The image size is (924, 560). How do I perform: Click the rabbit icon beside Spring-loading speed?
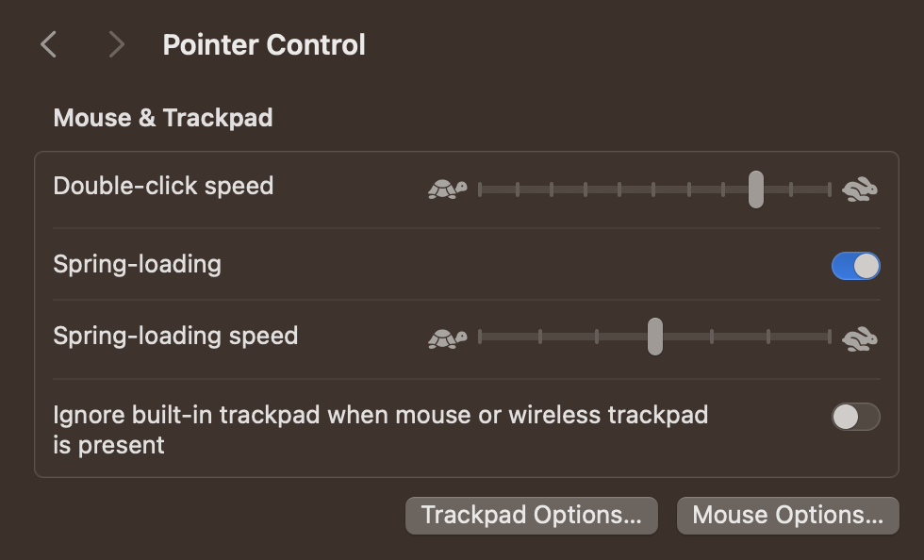pos(860,338)
